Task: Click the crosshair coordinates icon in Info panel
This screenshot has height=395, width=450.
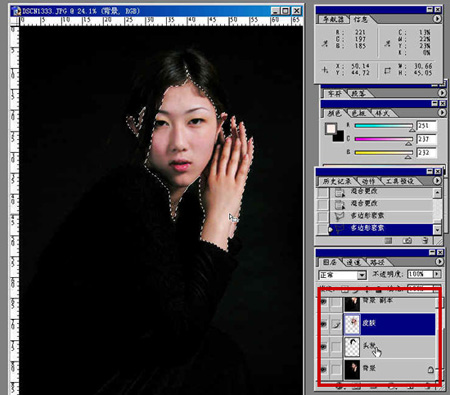Action: click(325, 70)
